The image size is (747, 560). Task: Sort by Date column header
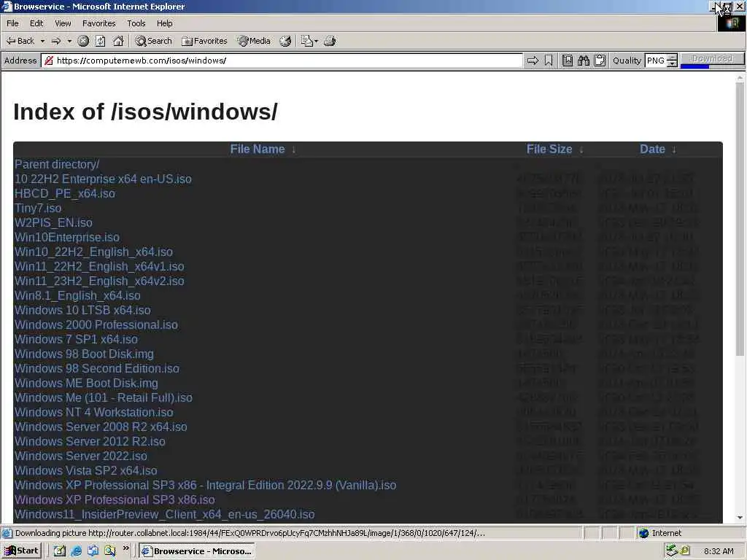[x=652, y=149]
